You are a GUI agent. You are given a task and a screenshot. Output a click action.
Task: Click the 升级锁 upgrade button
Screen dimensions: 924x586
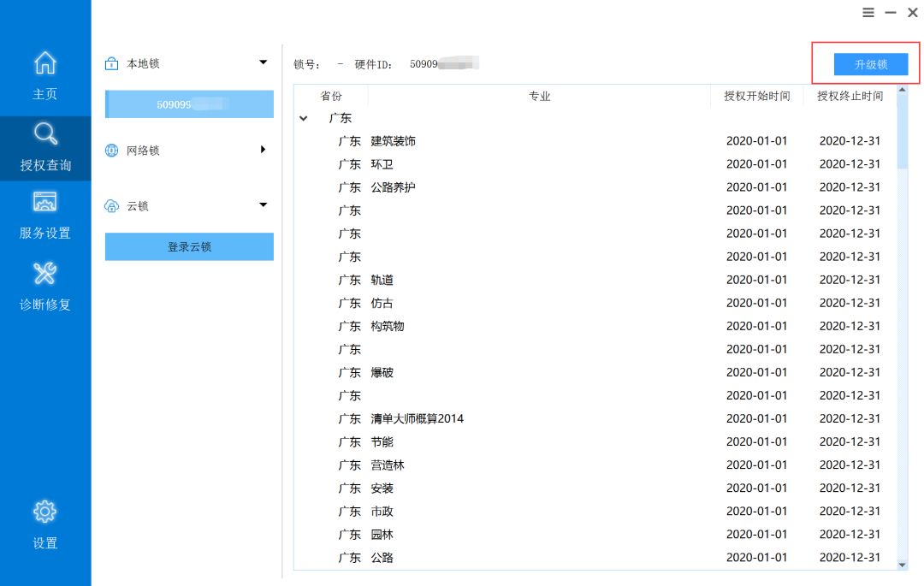point(871,64)
